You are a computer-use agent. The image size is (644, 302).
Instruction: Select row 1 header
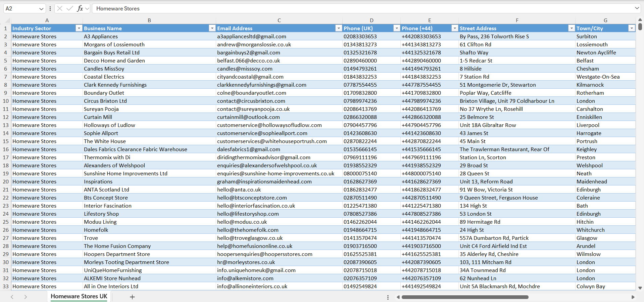pyautogui.click(x=5, y=28)
